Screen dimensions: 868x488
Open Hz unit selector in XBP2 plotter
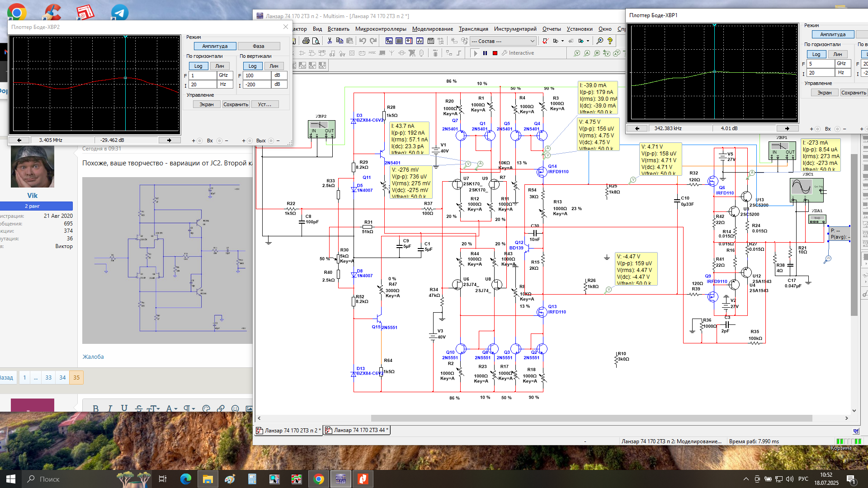225,84
